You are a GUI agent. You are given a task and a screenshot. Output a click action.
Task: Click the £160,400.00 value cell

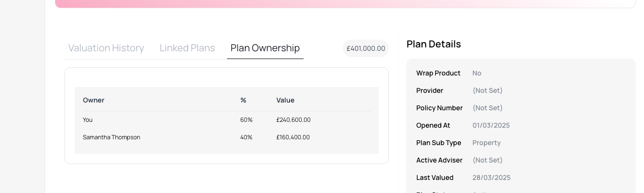click(x=293, y=137)
